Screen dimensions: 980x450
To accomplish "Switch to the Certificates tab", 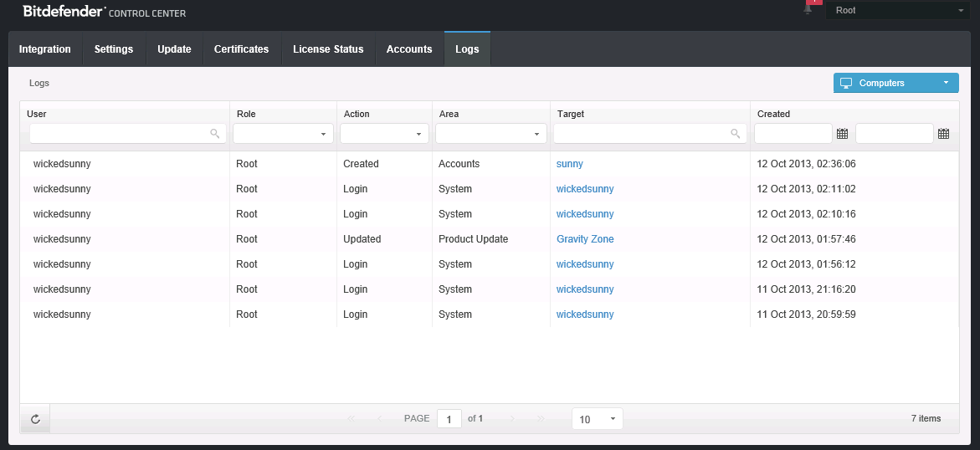I will 241,49.
